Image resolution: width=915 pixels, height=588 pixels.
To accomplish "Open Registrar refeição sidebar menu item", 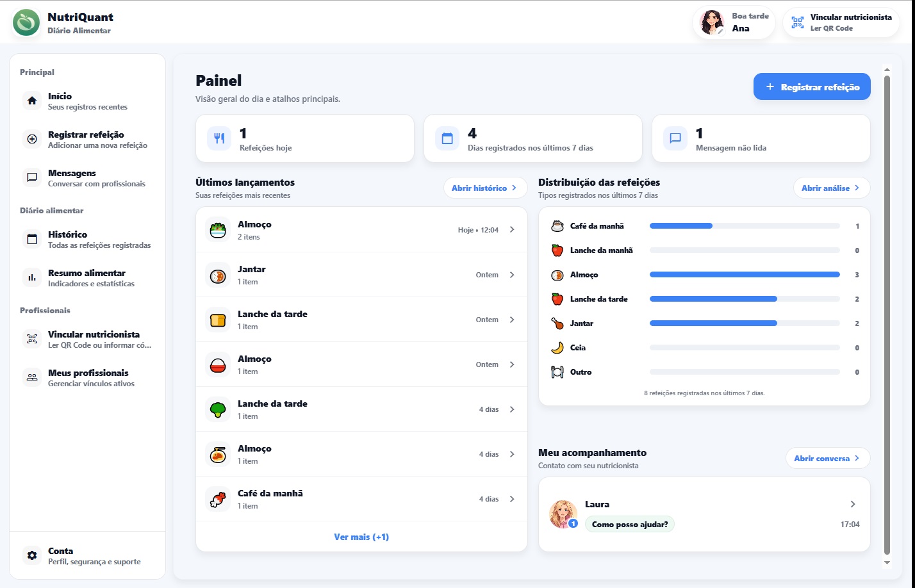I will pyautogui.click(x=87, y=140).
